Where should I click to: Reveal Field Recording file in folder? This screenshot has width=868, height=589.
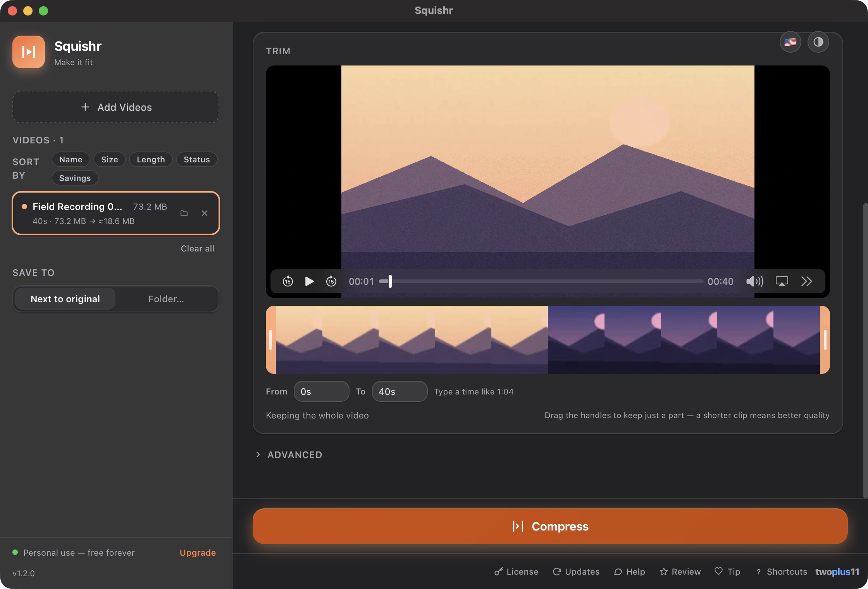[184, 213]
